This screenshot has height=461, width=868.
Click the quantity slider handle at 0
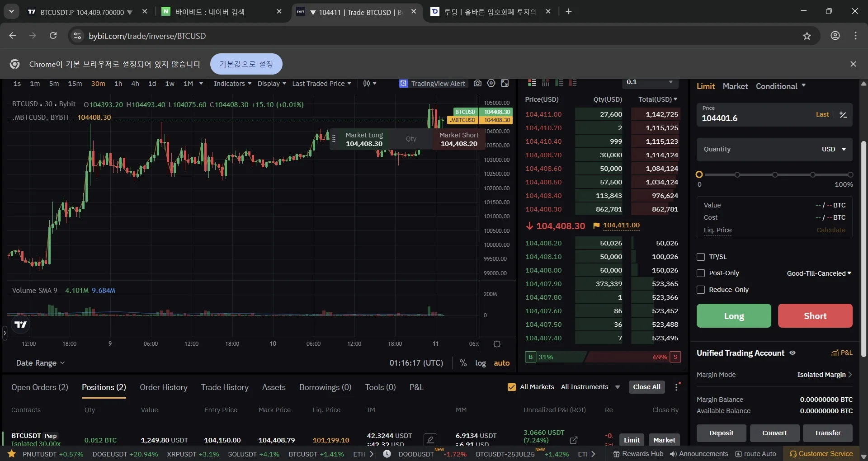coord(699,174)
